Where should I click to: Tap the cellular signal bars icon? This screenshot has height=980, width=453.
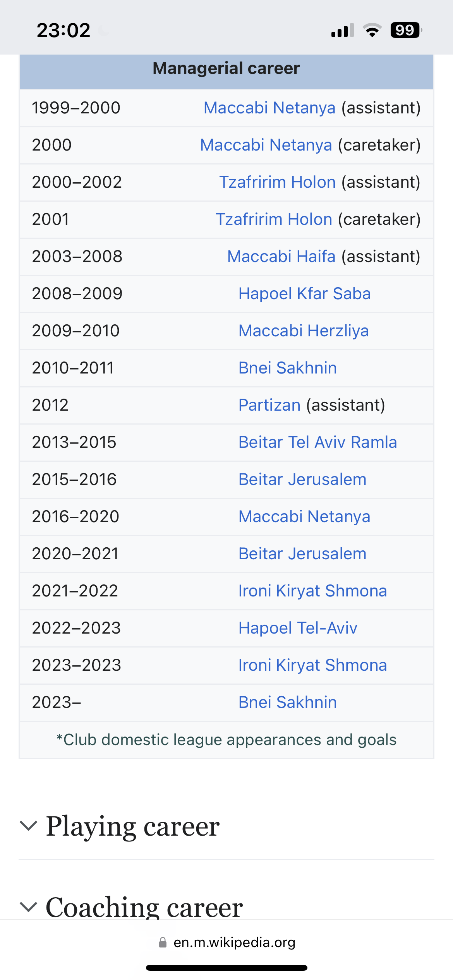coord(343,30)
